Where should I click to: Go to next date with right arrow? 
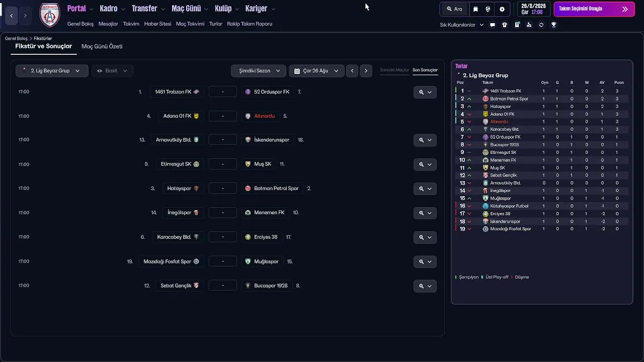[x=366, y=71]
